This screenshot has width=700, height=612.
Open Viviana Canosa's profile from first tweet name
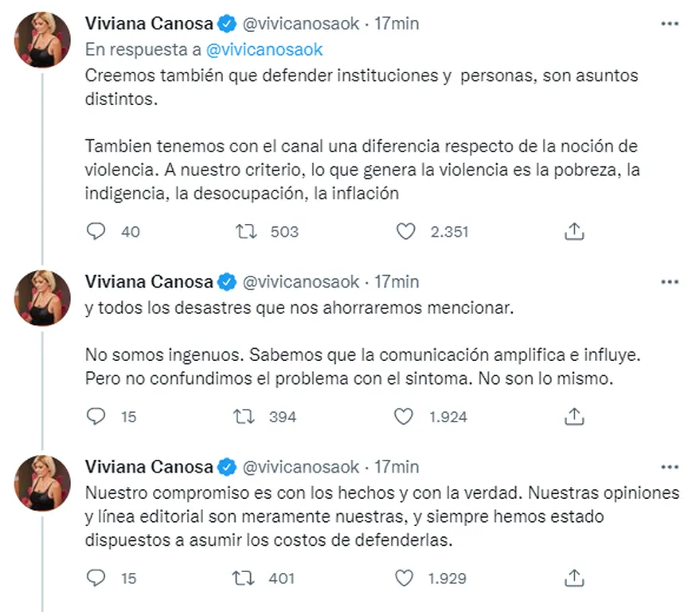point(149,24)
